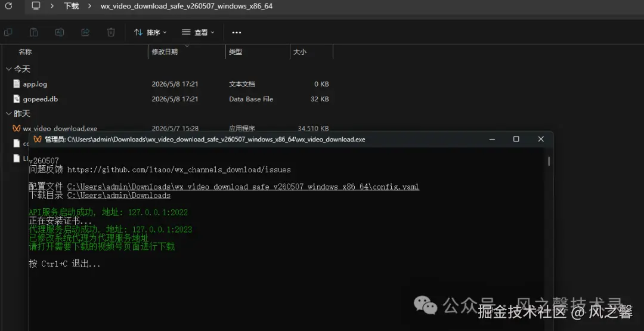The height and width of the screenshot is (331, 644).
Task: Click the 32 KB size cell
Action: [319, 99]
